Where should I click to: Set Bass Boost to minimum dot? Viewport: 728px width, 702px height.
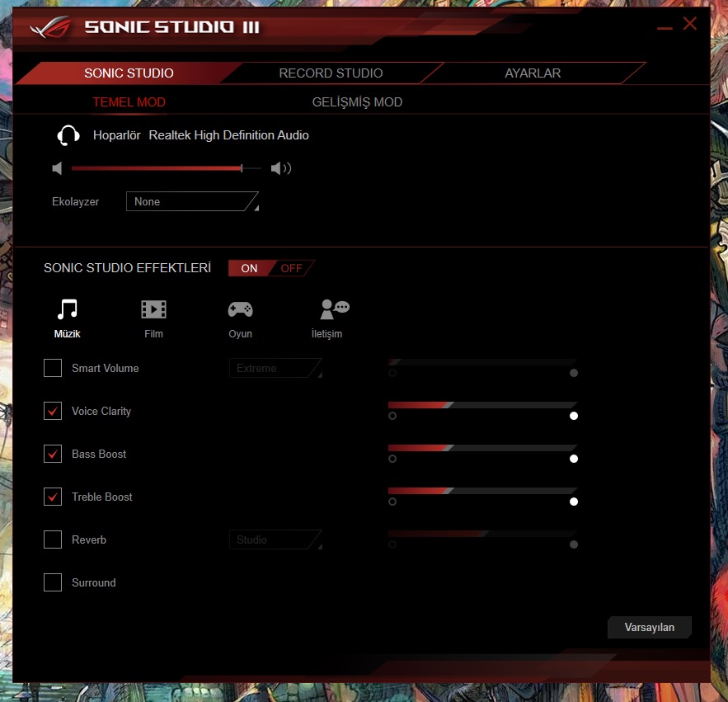392,459
